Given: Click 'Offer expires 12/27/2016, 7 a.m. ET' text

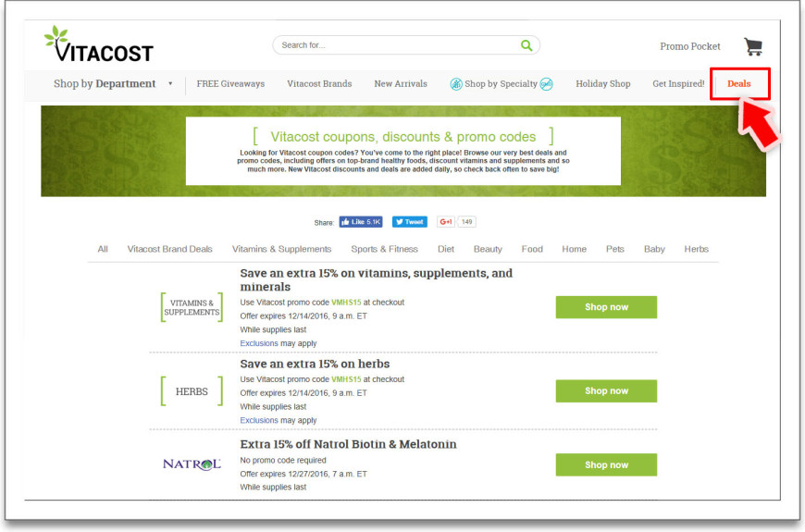Looking at the screenshot, I should (303, 474).
